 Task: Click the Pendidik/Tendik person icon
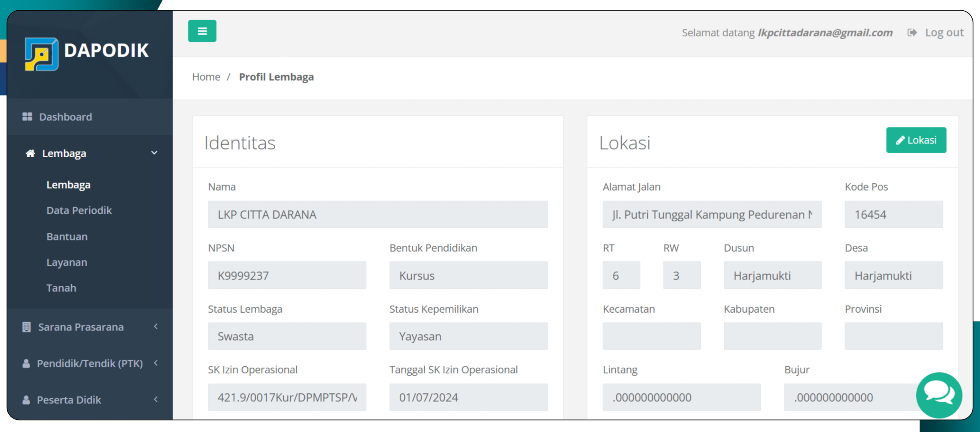pyautogui.click(x=26, y=364)
